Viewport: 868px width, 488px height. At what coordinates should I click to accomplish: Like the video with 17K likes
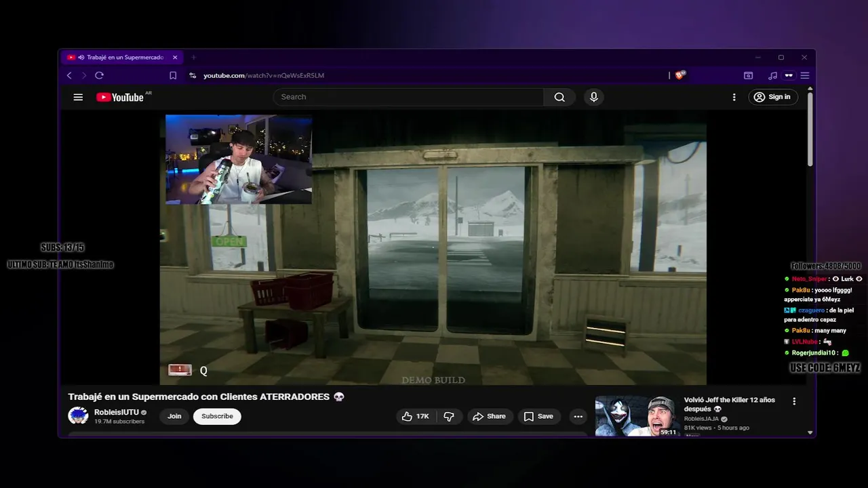click(x=415, y=416)
